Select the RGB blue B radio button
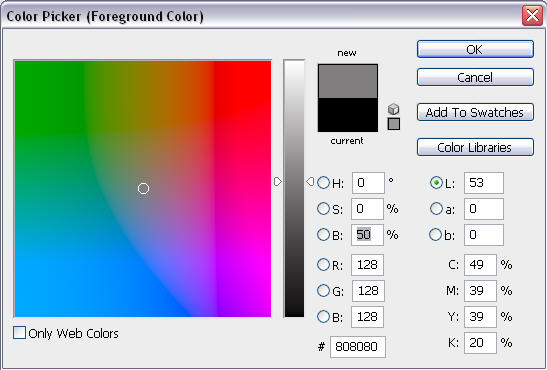Screen dimensions: 547x370 pos(323,317)
